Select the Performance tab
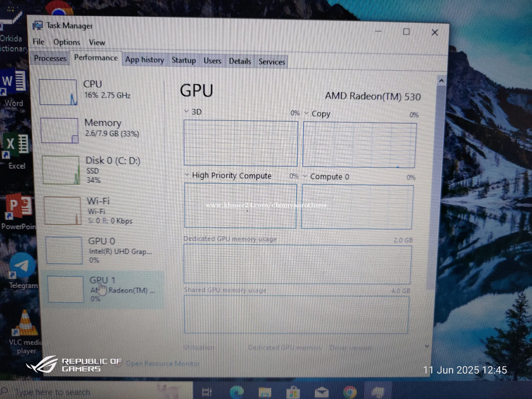Viewport: 532px width, 399px height. pyautogui.click(x=96, y=57)
